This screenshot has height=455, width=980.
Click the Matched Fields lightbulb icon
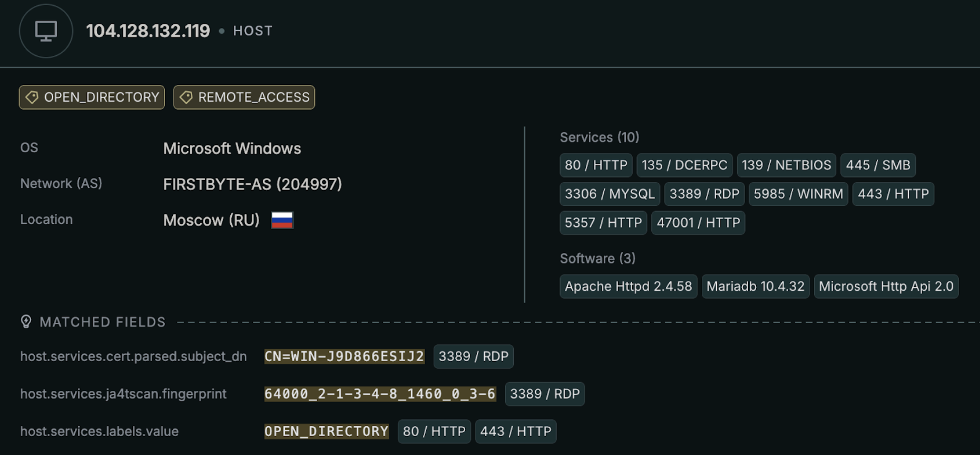[26, 322]
